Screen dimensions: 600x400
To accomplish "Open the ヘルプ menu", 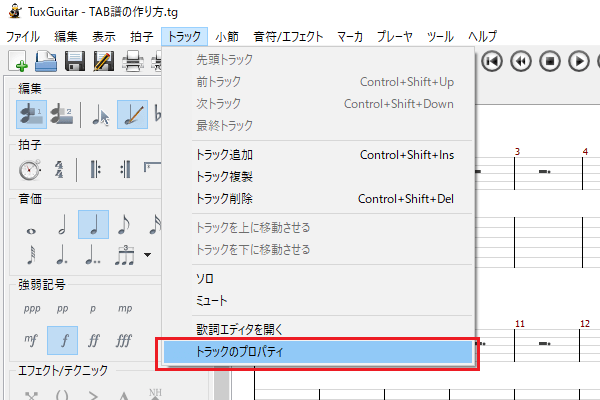I will pyautogui.click(x=483, y=37).
